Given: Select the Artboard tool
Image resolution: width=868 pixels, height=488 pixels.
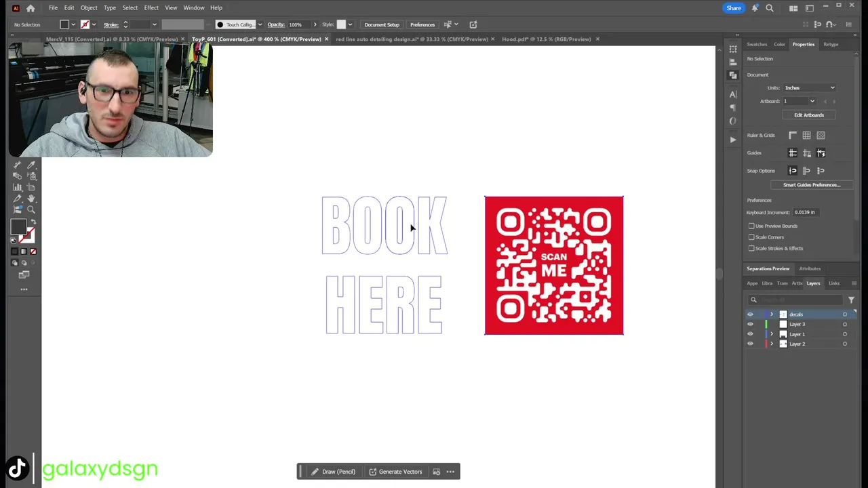Looking at the screenshot, I should click(32, 188).
